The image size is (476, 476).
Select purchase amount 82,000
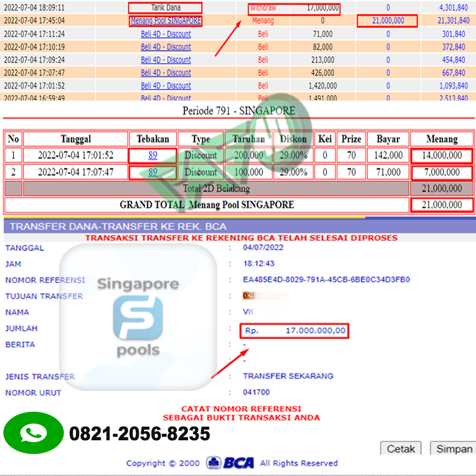pyautogui.click(x=322, y=47)
